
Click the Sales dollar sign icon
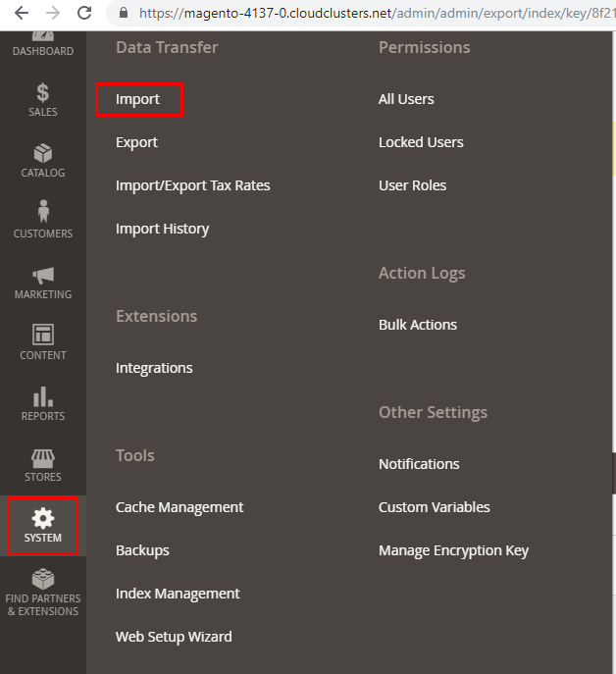tap(43, 93)
